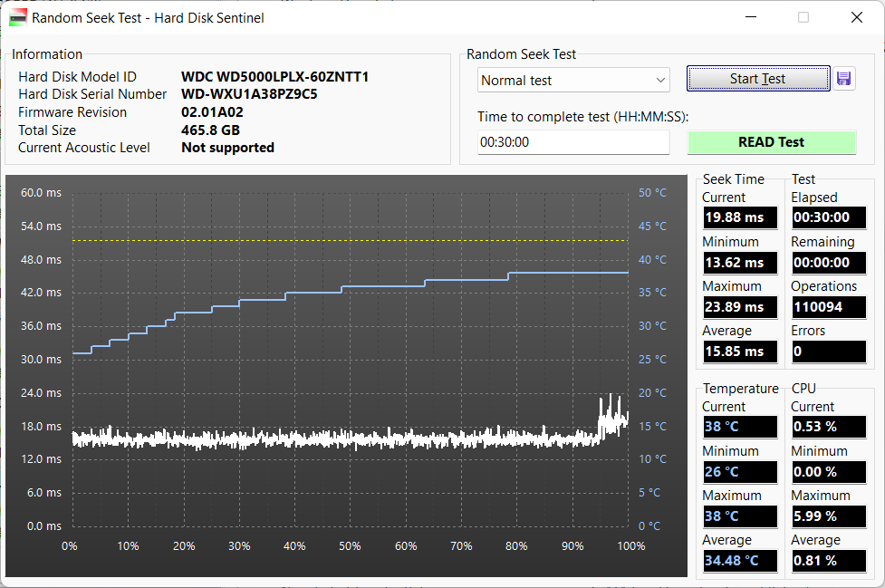
Task: Minimize the Random Seek Test window
Action: [751, 17]
